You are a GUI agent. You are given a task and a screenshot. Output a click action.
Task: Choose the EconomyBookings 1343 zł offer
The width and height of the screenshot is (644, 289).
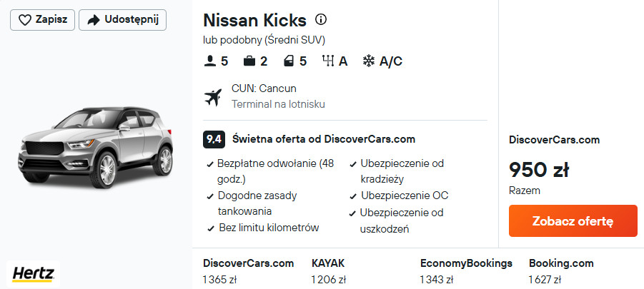(x=466, y=271)
